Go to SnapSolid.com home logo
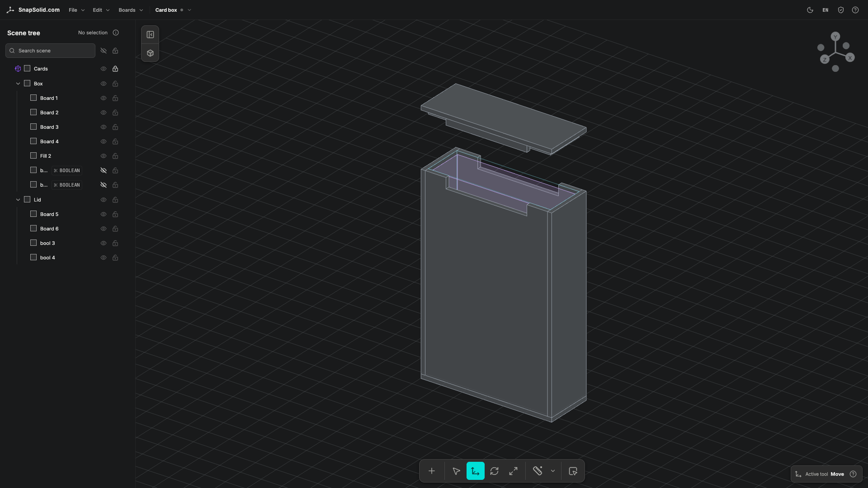The image size is (868, 488). coord(33,10)
